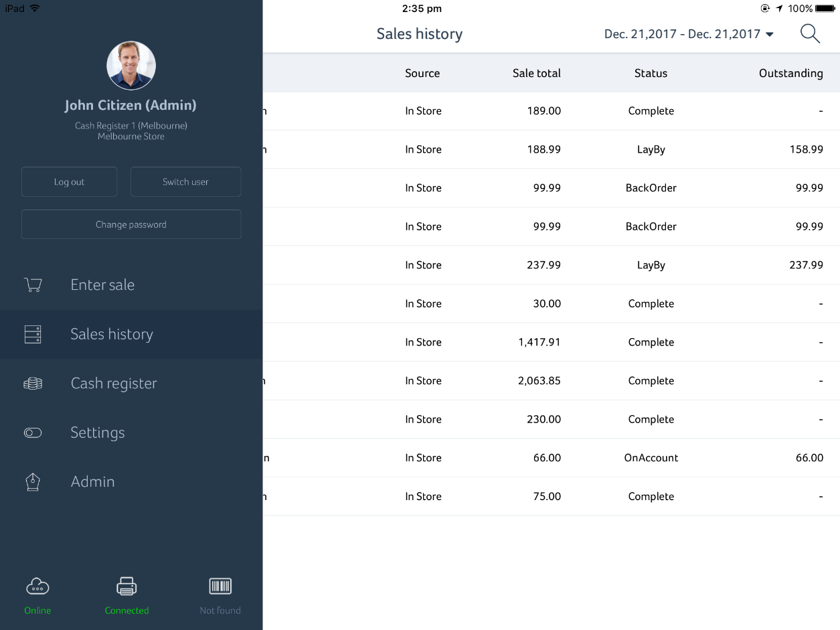Tap the barcode scanner Not found icon
840x630 pixels.
(x=220, y=586)
